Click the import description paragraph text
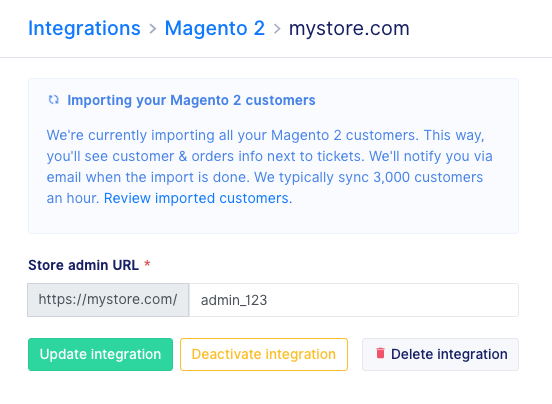552x404 pixels. [x=269, y=167]
